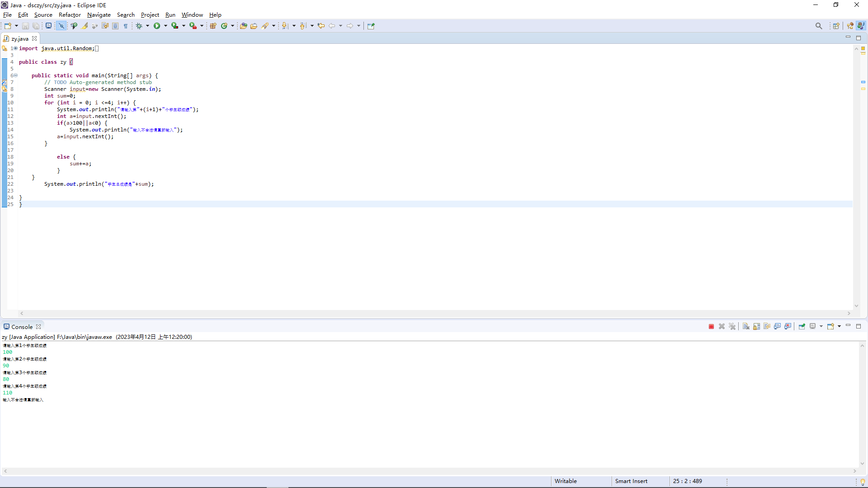Screen dimensions: 868x488
Task: Select the Console tab
Action: (22, 327)
